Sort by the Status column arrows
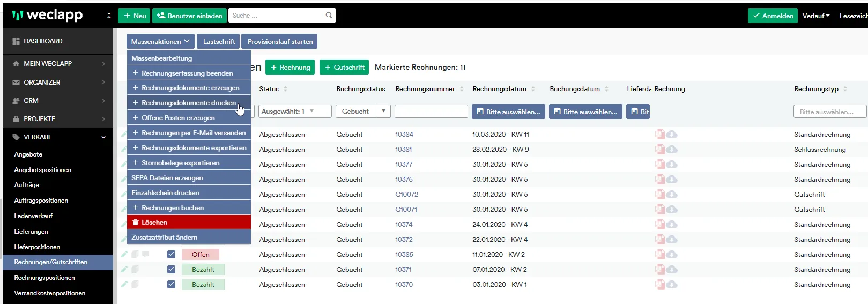The image size is (868, 304). [285, 89]
